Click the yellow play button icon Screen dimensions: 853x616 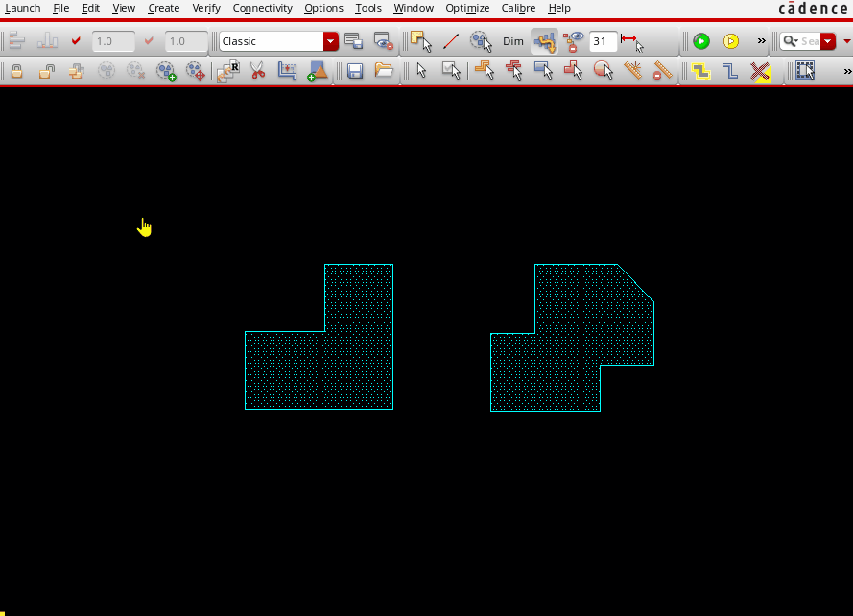click(x=731, y=41)
